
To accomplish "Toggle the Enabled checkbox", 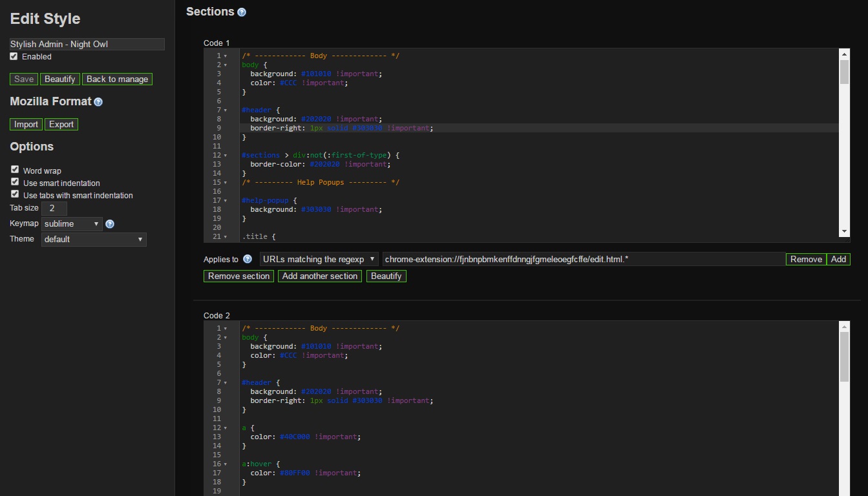I will pos(14,57).
